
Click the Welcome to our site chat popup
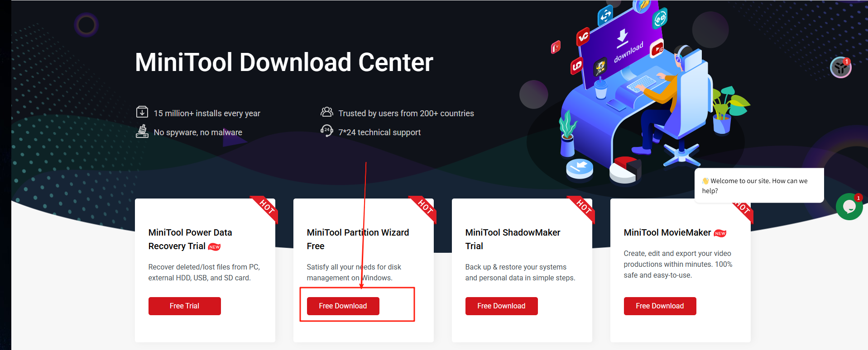click(x=759, y=186)
